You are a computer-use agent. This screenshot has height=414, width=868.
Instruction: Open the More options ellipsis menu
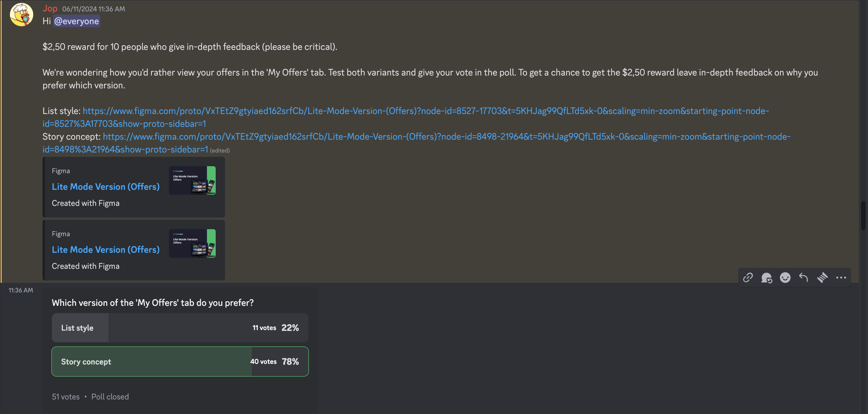click(x=841, y=278)
